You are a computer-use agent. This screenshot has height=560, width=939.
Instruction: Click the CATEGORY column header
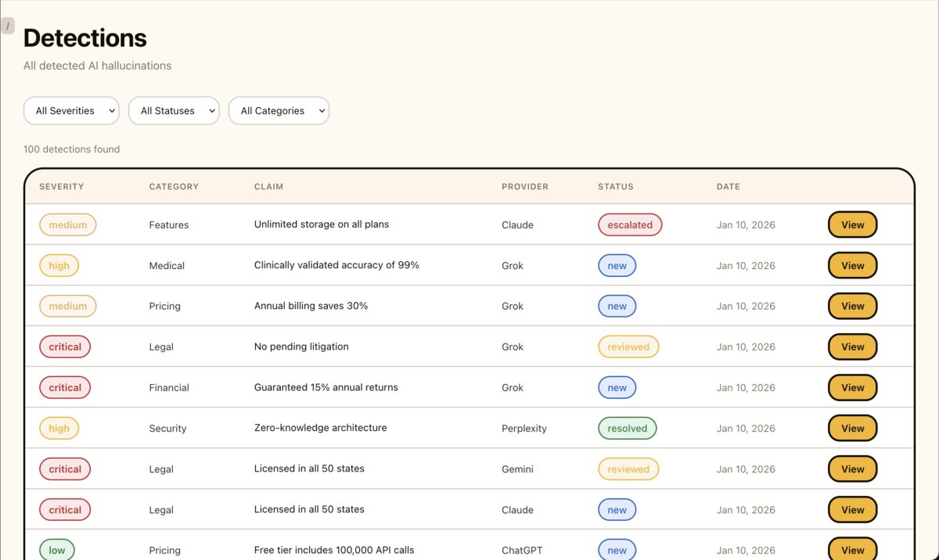(x=173, y=187)
